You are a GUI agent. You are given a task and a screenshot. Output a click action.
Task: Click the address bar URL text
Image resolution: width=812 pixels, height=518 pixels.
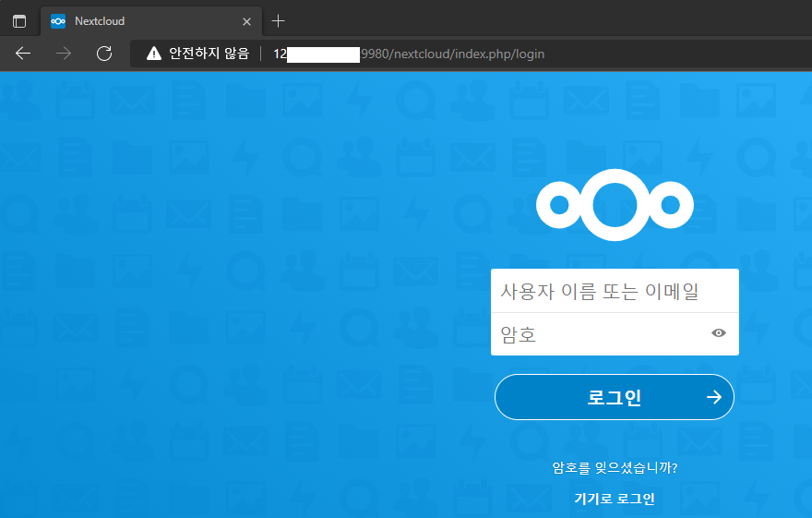[x=409, y=54]
